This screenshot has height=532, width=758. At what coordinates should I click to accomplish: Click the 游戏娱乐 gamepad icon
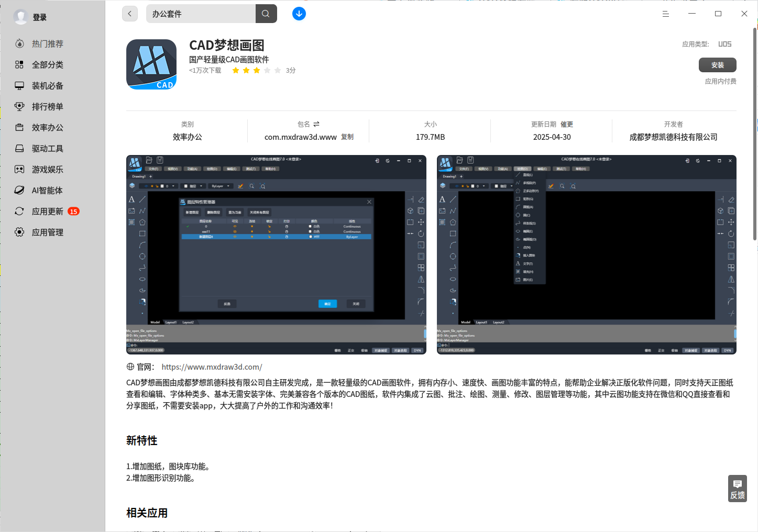click(x=19, y=169)
